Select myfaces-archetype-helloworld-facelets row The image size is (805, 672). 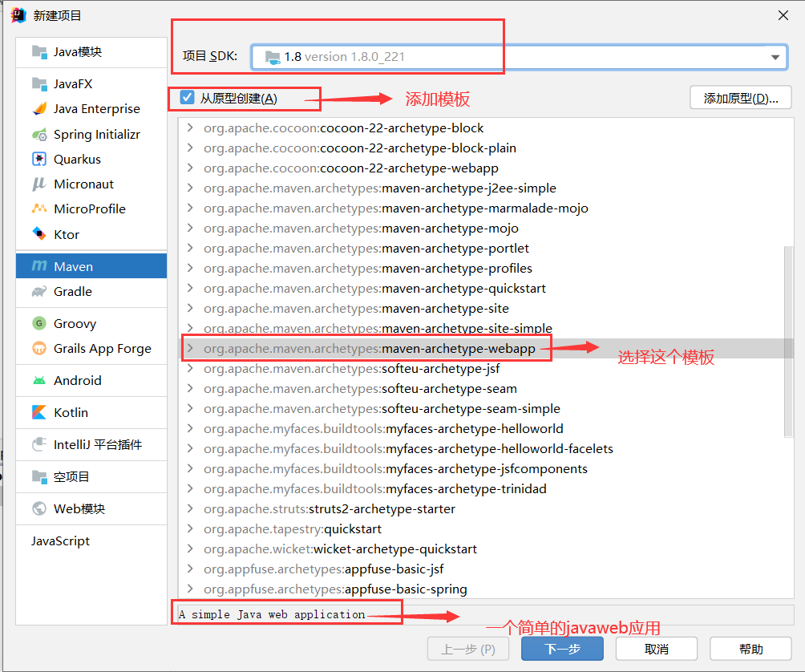[x=486, y=449]
